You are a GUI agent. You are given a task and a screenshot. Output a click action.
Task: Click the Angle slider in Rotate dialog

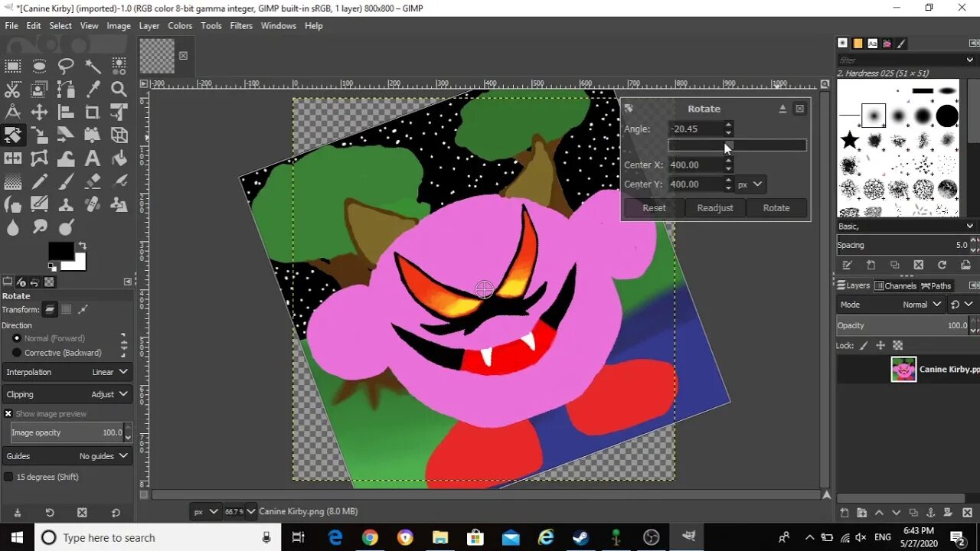[x=737, y=145]
